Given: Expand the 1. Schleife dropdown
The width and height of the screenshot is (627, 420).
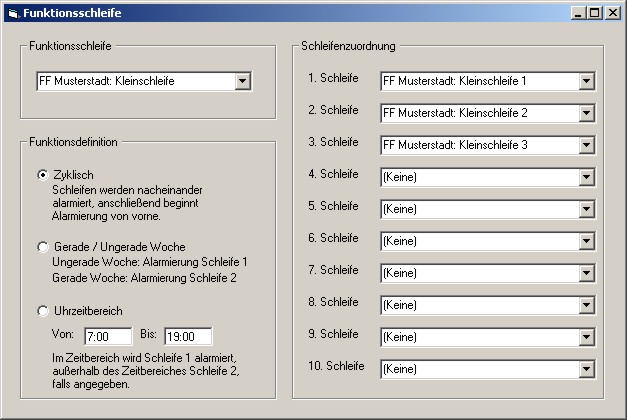Looking at the screenshot, I should (x=587, y=81).
